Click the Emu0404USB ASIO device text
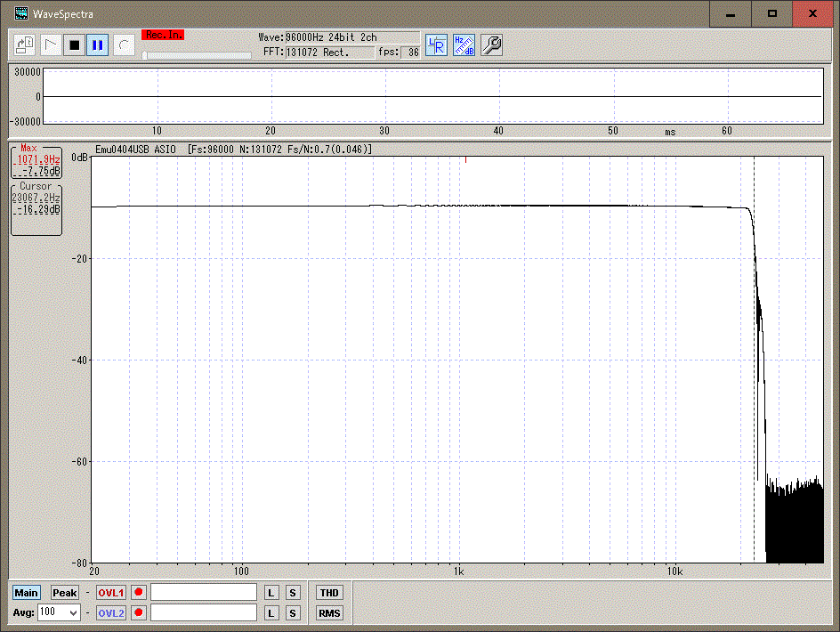This screenshot has height=632, width=840. coord(135,150)
